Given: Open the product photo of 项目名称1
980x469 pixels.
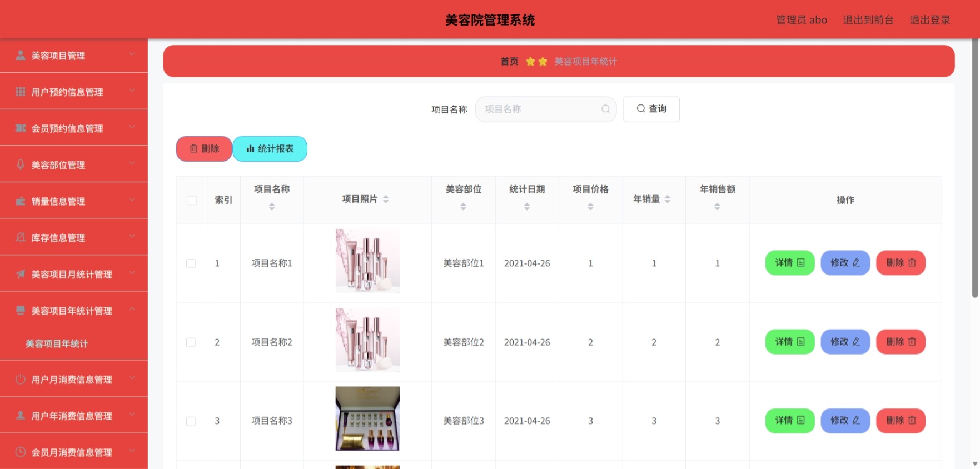Looking at the screenshot, I should point(367,261).
